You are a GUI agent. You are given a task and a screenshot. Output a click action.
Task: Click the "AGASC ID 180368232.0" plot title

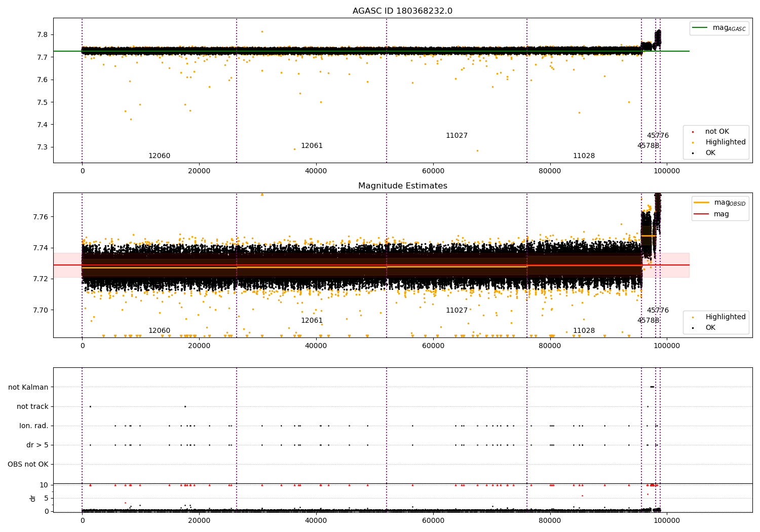pyautogui.click(x=403, y=11)
